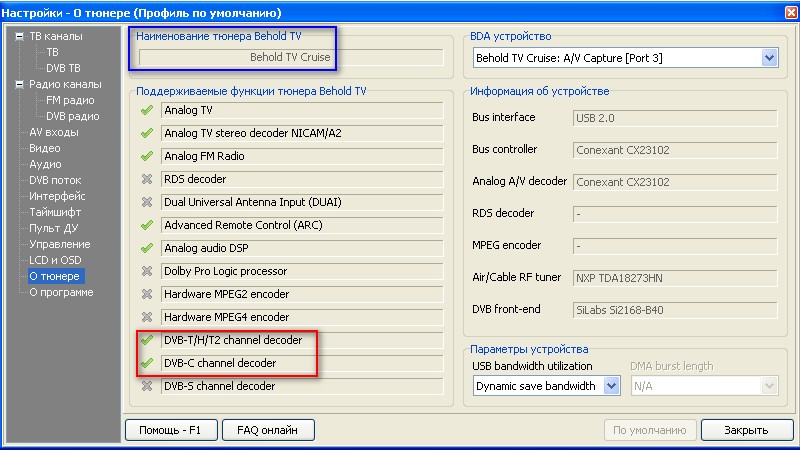Click the Hardware MPEG2 encoder text
Screen dimensions: 800x450
click(227, 294)
